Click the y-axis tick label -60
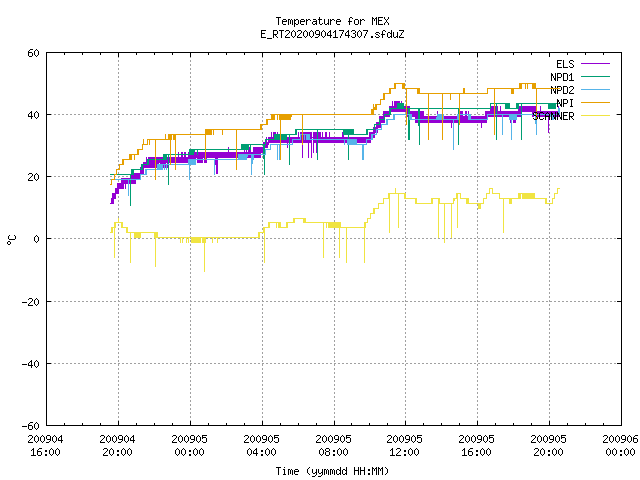 click(31, 426)
